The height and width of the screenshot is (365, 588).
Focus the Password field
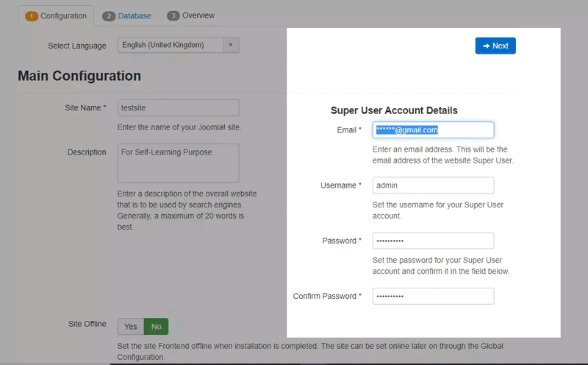433,241
